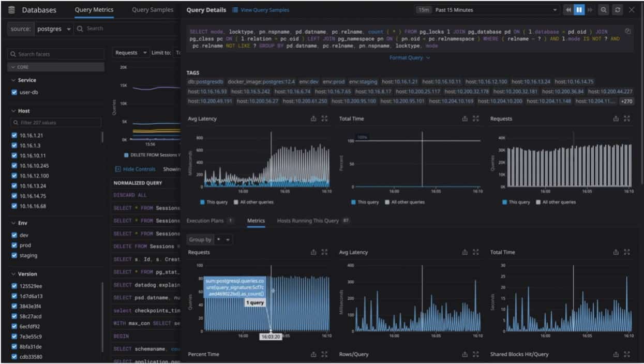Refresh the query details data
The width and height of the screenshot is (644, 364).
[x=617, y=10]
